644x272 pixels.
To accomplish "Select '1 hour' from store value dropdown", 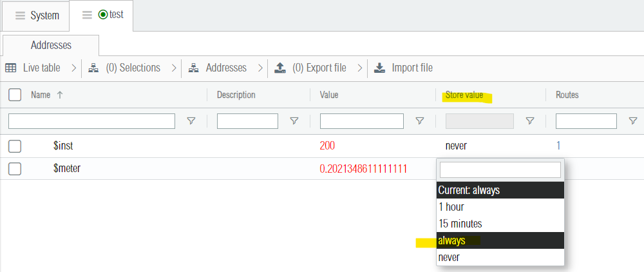I will [451, 207].
